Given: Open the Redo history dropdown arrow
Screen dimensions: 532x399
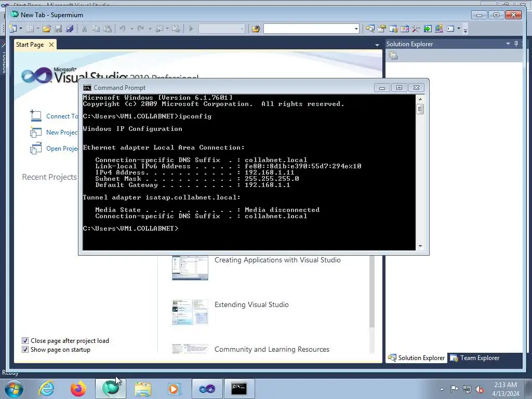Looking at the screenshot, I should click(x=150, y=29).
